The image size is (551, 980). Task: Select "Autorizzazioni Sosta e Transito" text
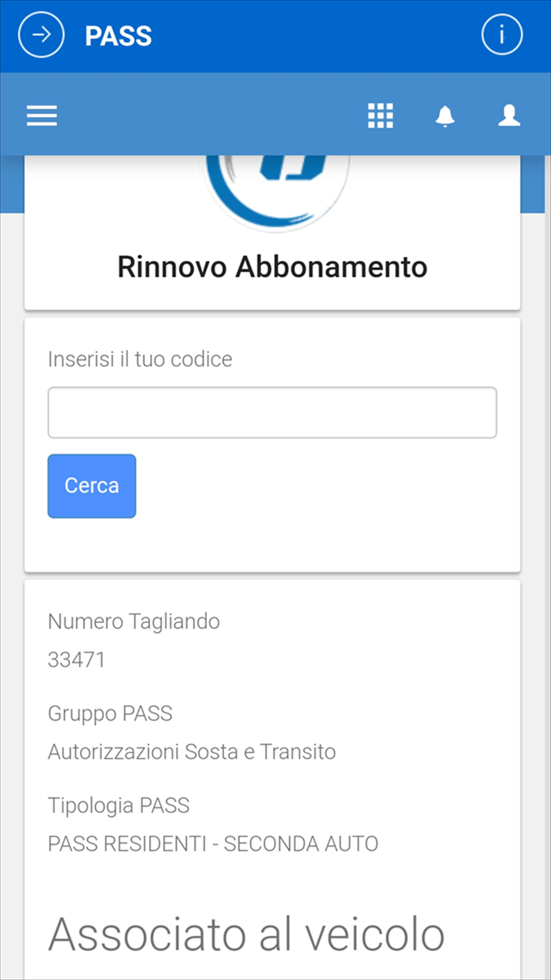click(x=192, y=752)
